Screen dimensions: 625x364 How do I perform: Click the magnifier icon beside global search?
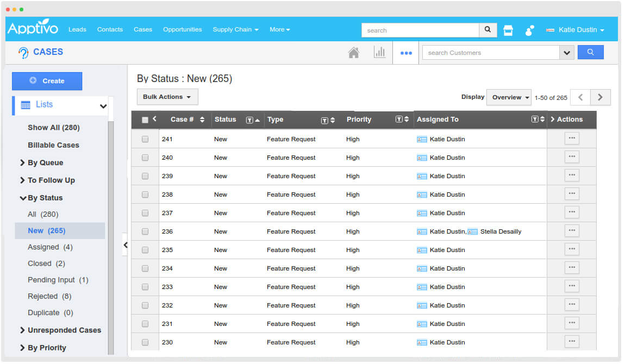[x=487, y=30]
